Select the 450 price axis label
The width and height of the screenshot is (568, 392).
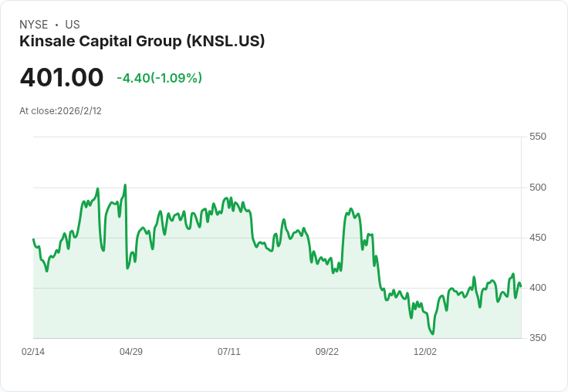pyautogui.click(x=537, y=238)
